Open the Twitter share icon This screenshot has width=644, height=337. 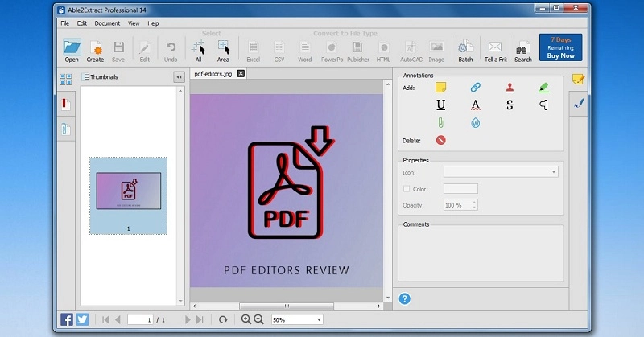click(82, 319)
